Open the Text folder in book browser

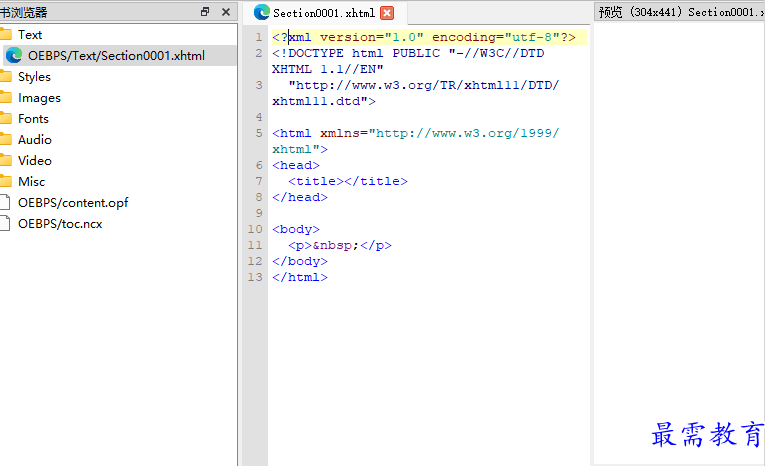pos(30,35)
